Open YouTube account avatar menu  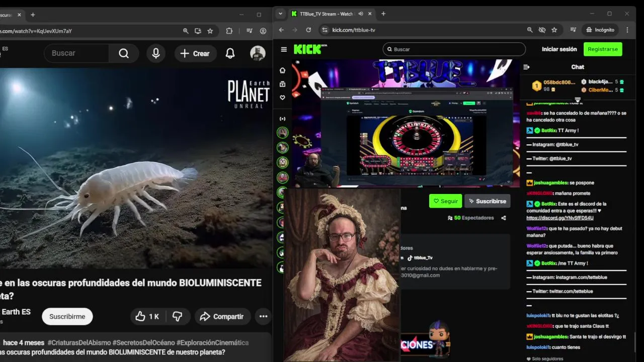[258, 53]
